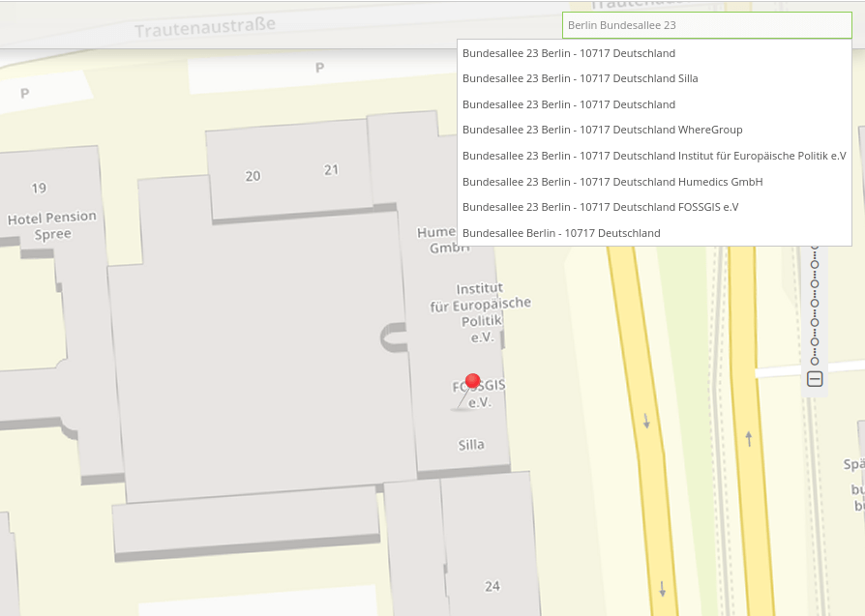Click the red map pin marker
865x616 pixels.
tap(472, 381)
